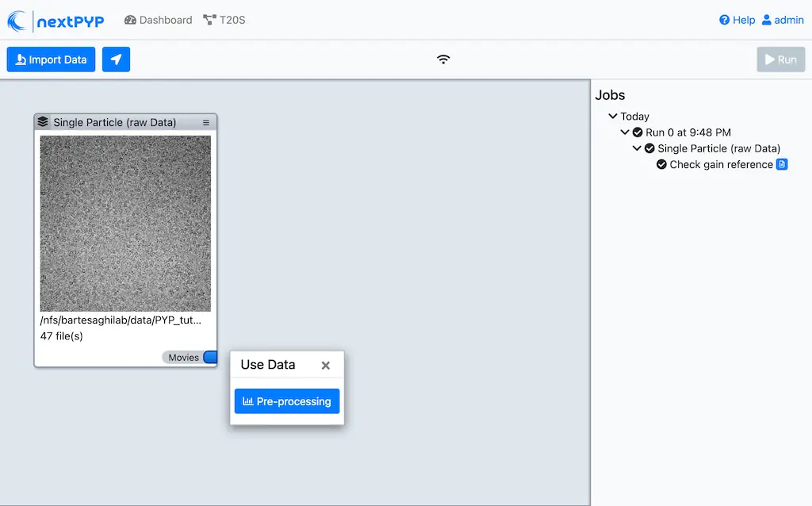The image size is (812, 506).
Task: Select the layers icon on Single Particle block
Action: click(x=43, y=121)
